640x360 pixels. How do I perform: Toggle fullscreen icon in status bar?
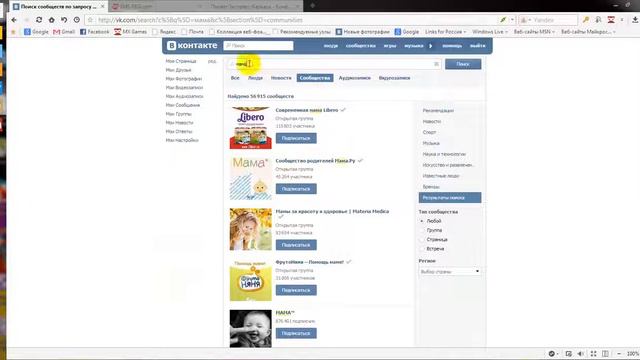[593, 353]
